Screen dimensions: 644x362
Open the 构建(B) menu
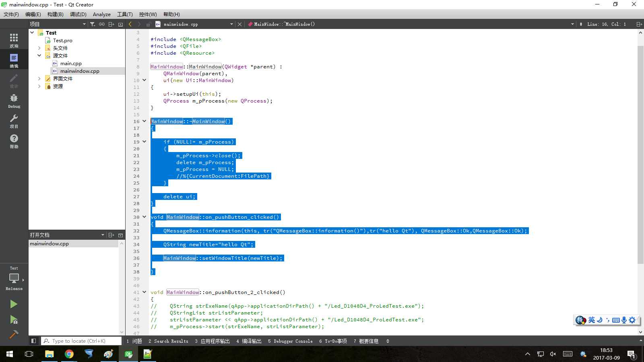(55, 14)
